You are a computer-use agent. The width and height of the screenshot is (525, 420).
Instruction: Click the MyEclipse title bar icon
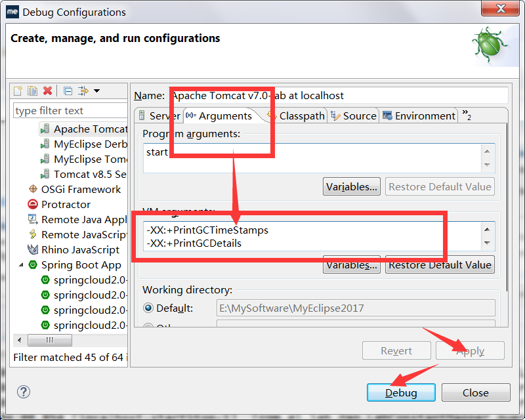[x=12, y=12]
